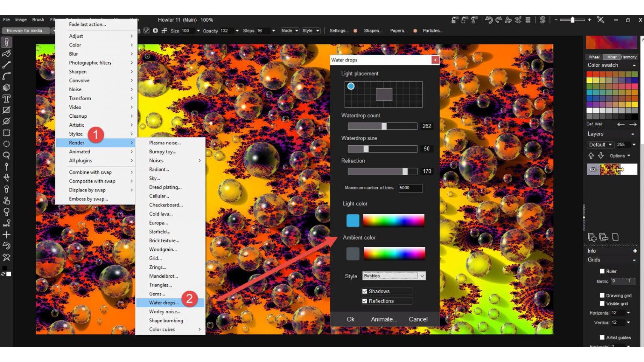Screen dimensions: 644x362
Task: Expand the Mode dropdown in toolbar
Action: (290, 31)
